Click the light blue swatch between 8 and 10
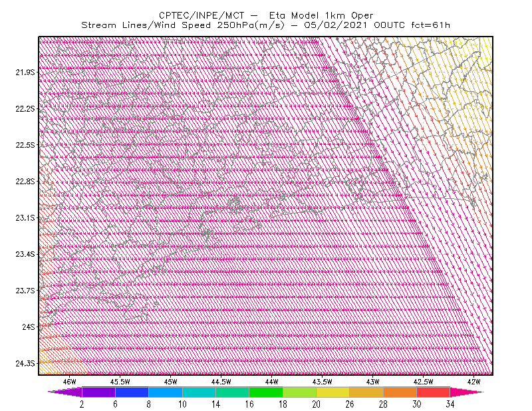This screenshot has height=411, width=532. [x=166, y=392]
